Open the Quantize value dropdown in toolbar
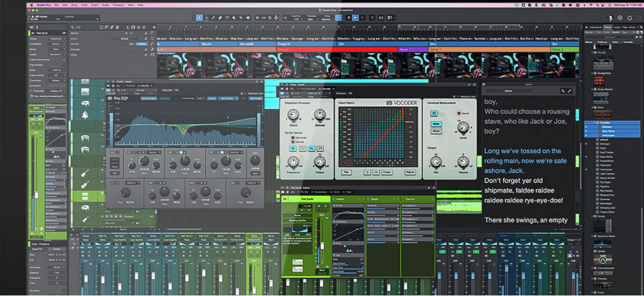This screenshot has width=644, height=296. [x=297, y=20]
